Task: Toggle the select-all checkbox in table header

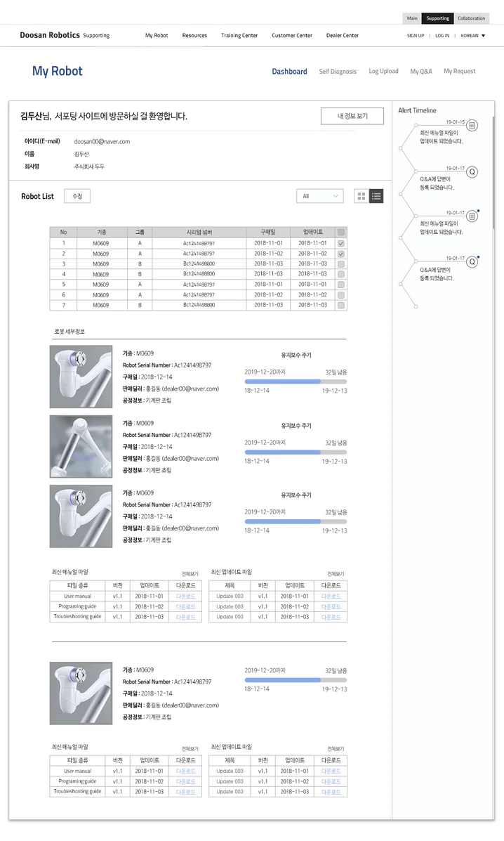Action: coord(341,232)
